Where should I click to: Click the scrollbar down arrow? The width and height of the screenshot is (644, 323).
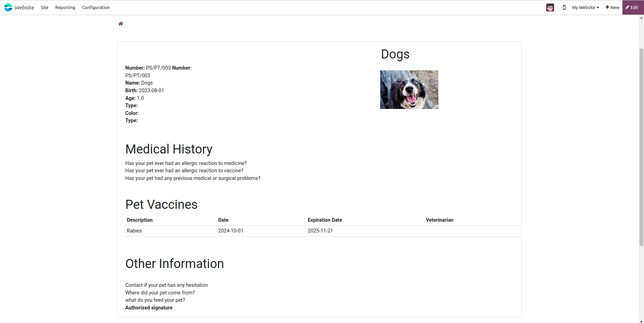pyautogui.click(x=641, y=321)
